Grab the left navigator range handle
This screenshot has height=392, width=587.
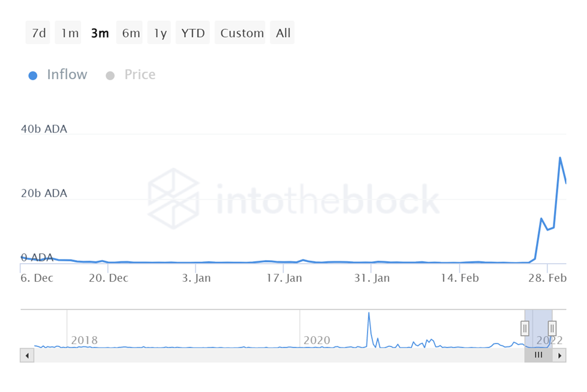coord(525,328)
